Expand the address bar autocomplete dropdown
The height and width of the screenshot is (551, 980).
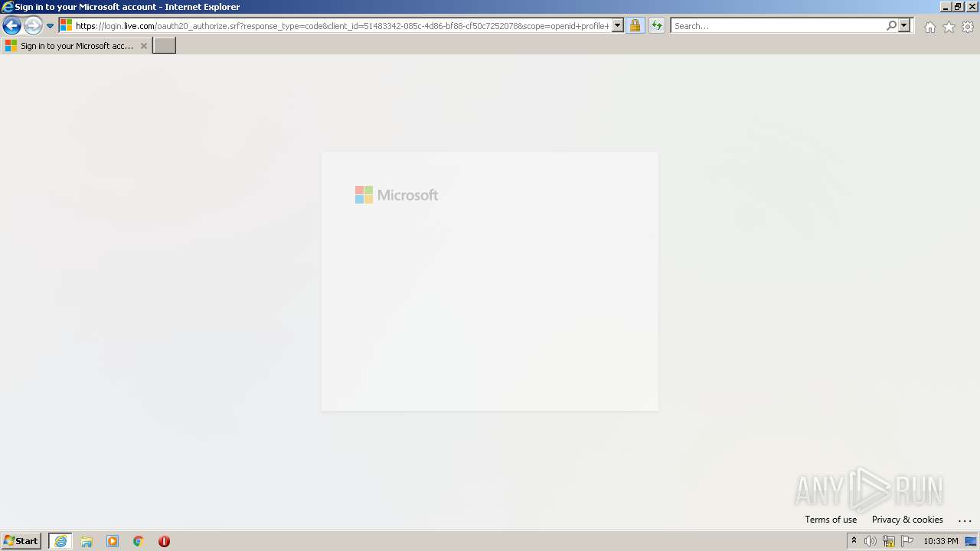(x=618, y=26)
